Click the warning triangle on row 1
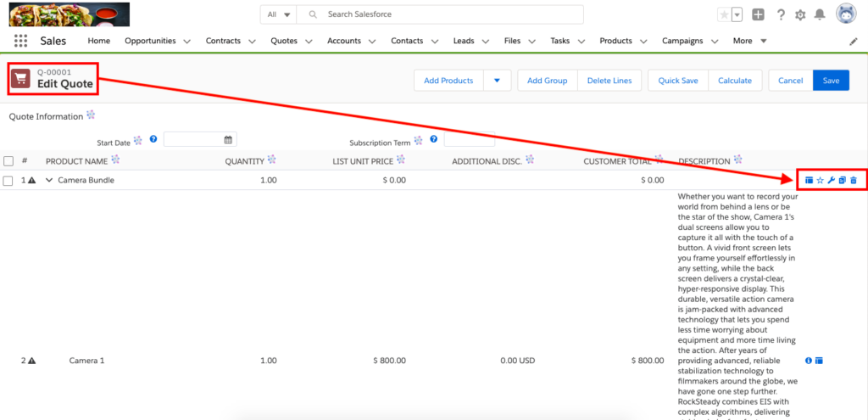Viewport: 868px width, 420px height. pyautogui.click(x=32, y=180)
